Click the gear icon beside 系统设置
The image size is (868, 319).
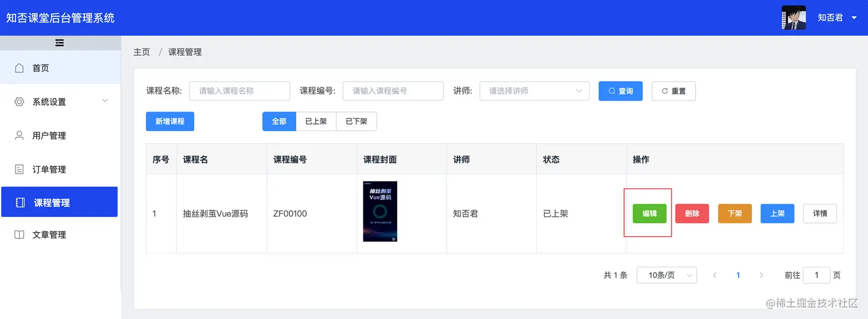pos(19,102)
